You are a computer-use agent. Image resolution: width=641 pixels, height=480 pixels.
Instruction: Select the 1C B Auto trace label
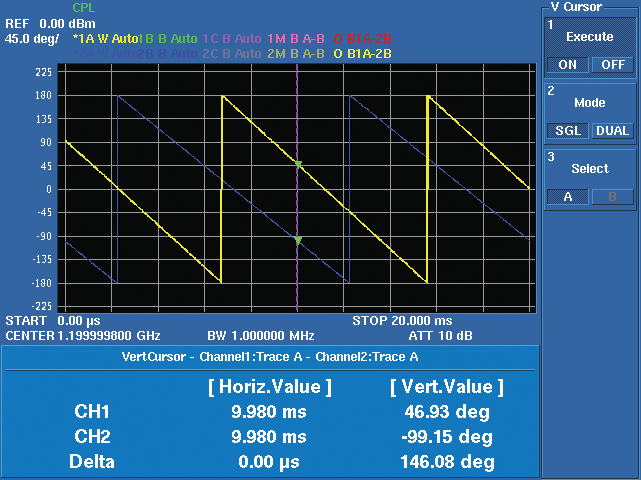(x=231, y=39)
